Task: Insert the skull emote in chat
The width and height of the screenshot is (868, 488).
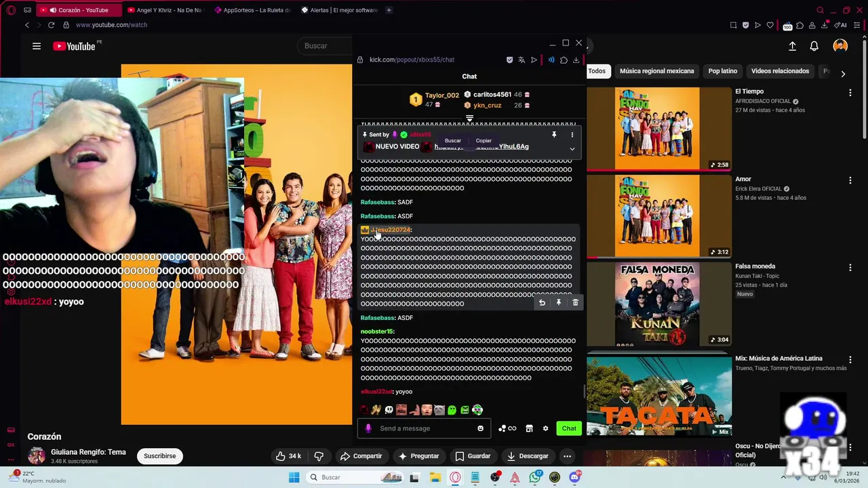Action: coord(389,409)
